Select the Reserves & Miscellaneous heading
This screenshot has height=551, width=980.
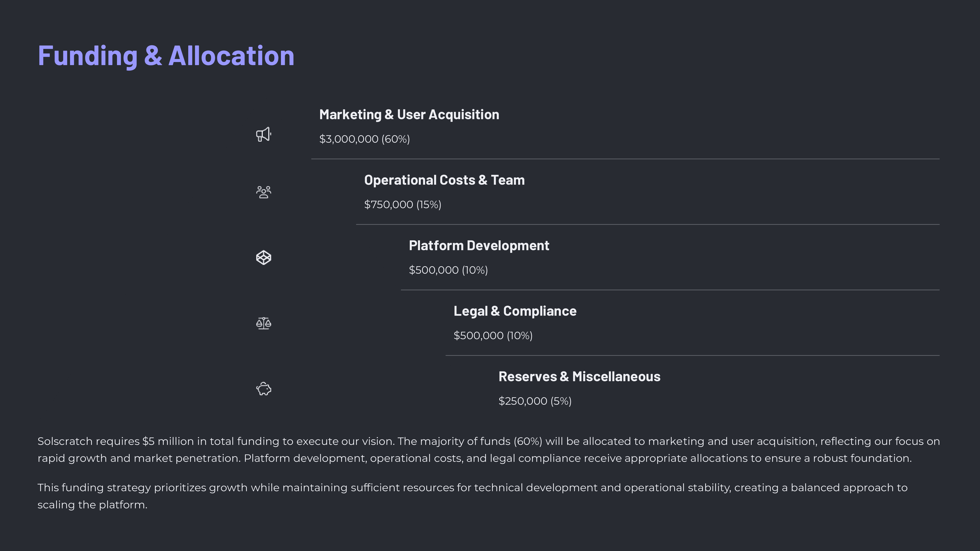coord(579,377)
